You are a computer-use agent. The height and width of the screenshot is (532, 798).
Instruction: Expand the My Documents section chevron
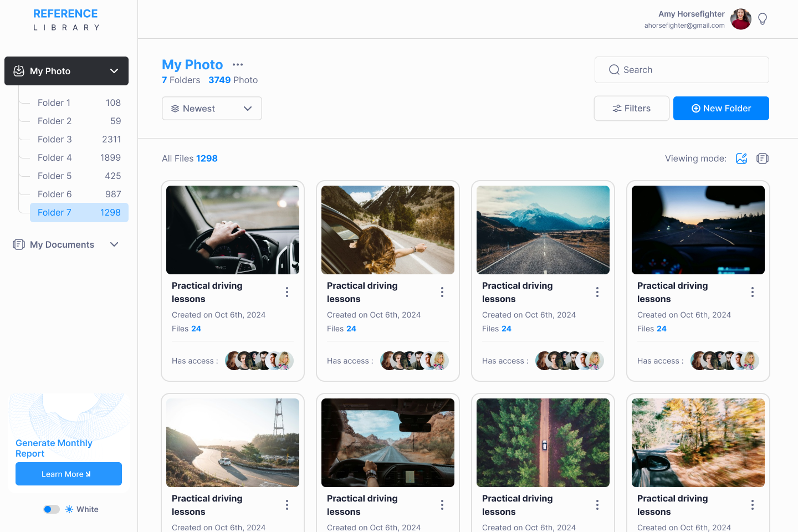click(x=114, y=244)
